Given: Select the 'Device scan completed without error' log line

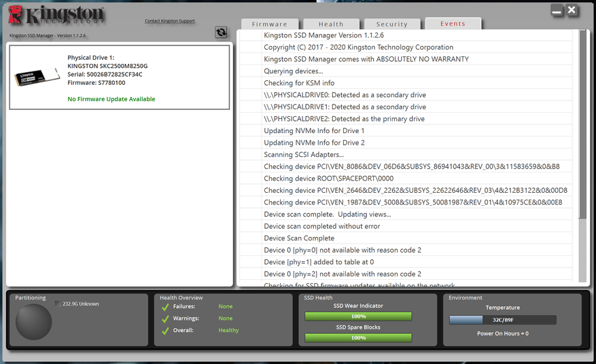Looking at the screenshot, I should click(321, 226).
